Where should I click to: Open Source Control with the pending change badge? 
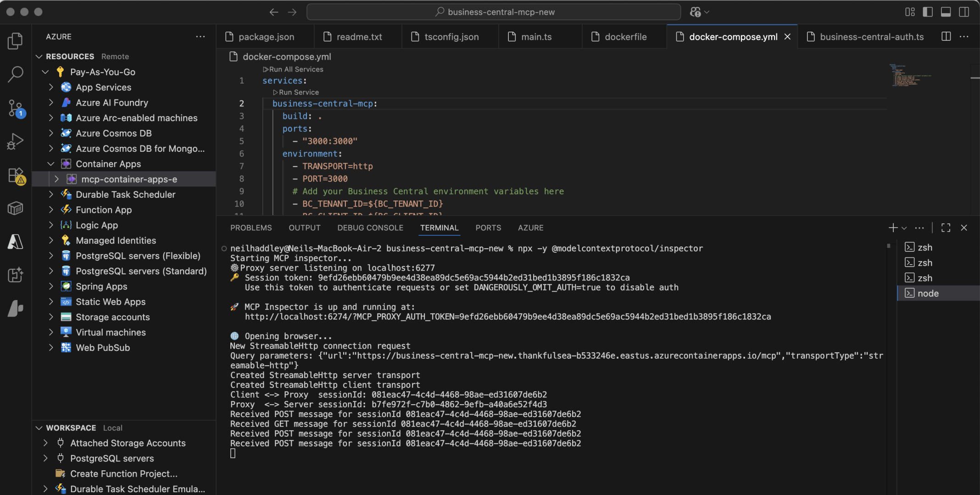pyautogui.click(x=15, y=108)
